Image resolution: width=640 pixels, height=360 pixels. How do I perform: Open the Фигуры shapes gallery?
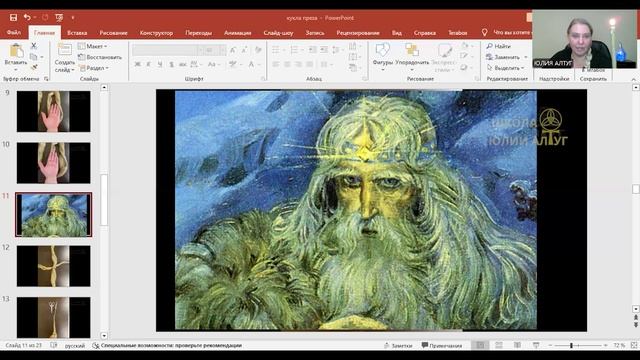[382, 51]
